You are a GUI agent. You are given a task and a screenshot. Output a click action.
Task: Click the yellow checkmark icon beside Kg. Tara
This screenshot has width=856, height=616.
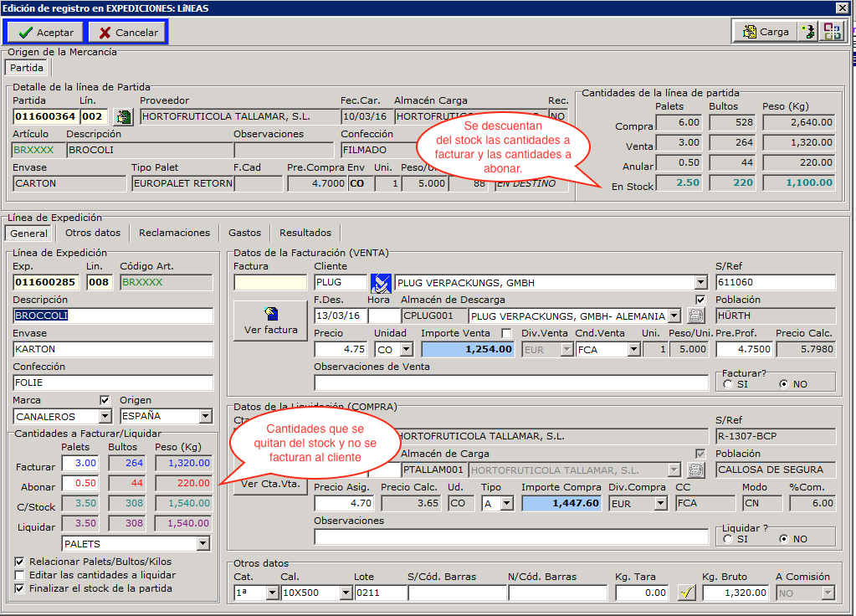click(x=686, y=593)
